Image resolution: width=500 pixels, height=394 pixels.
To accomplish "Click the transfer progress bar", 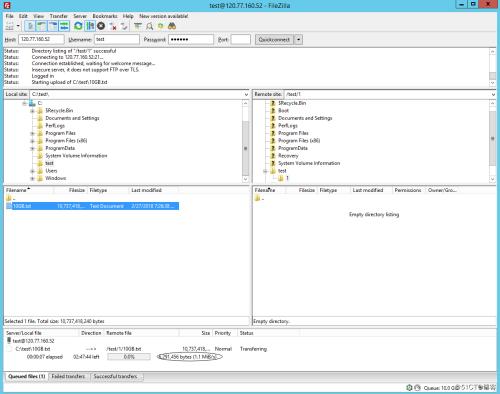I will 129,357.
